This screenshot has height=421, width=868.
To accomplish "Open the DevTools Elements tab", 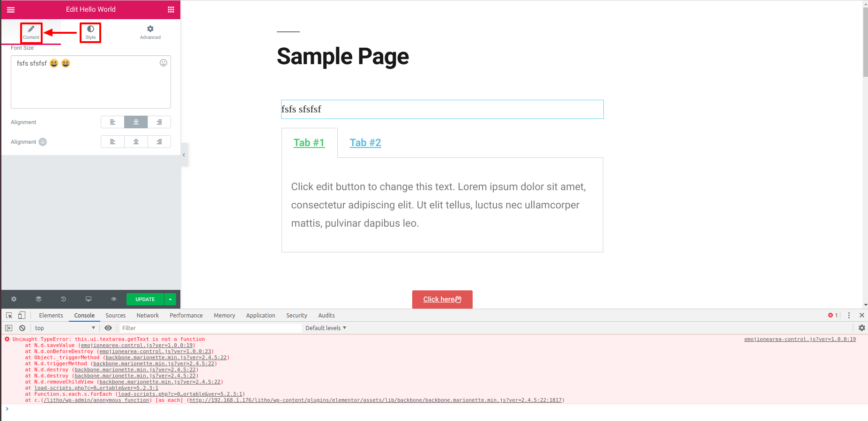I will click(51, 315).
